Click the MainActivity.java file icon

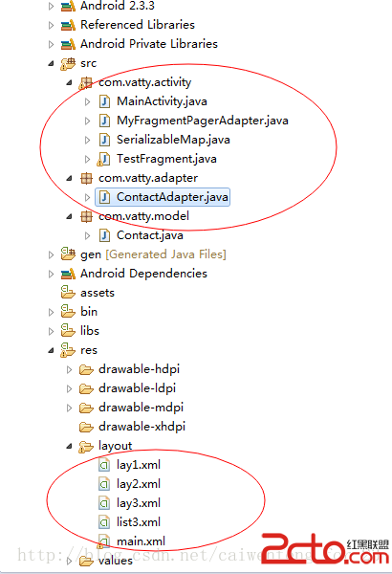[104, 101]
